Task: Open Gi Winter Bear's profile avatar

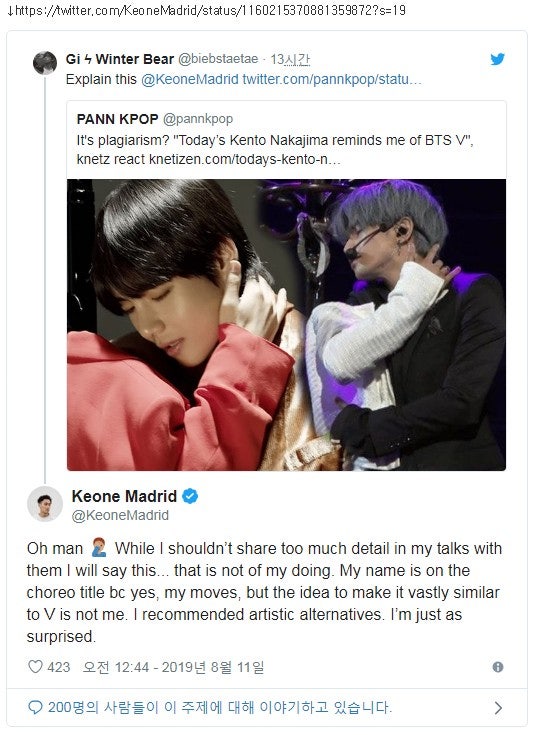Action: click(45, 63)
